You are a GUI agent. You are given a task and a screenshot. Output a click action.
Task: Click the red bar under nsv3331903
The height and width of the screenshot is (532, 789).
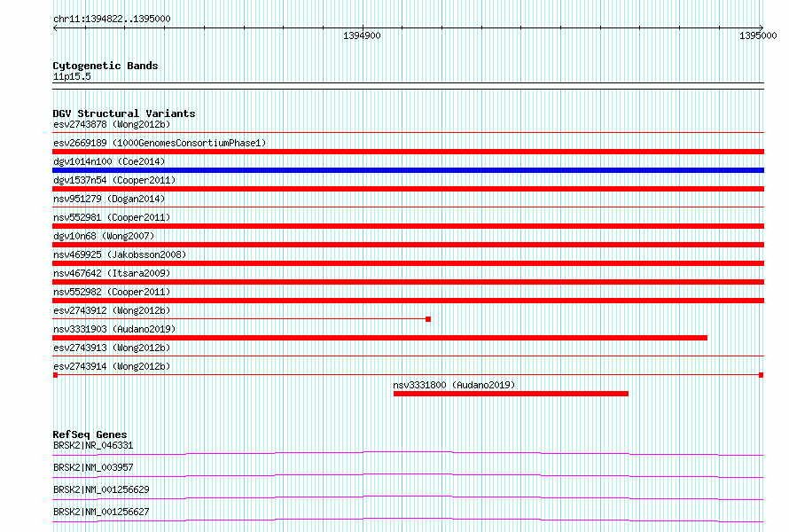[380, 338]
